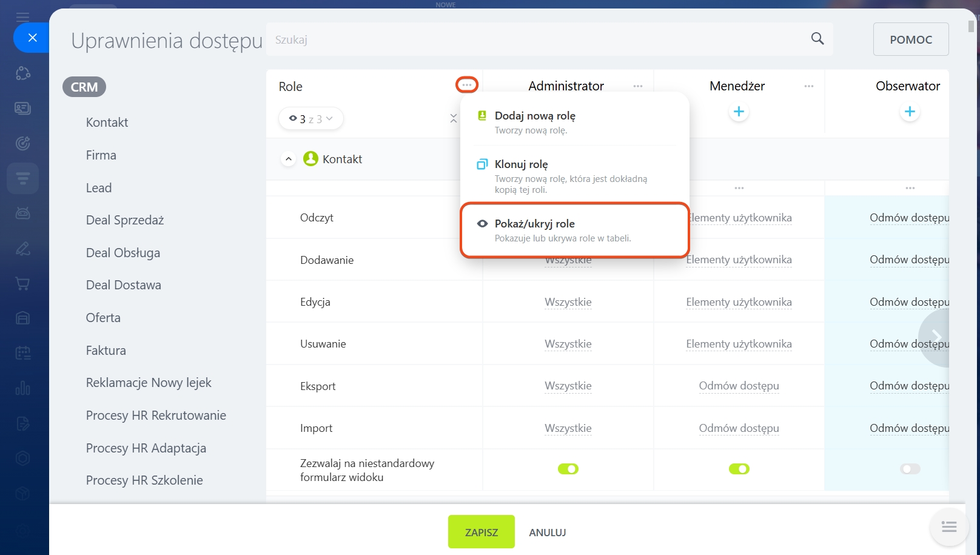The image size is (980, 555).
Task: Open Obserwator Kontakt section dots menu
Action: click(x=910, y=188)
